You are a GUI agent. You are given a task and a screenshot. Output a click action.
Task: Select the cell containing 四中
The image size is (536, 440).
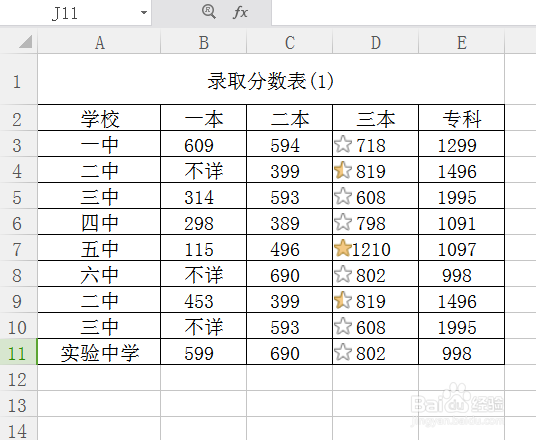click(99, 222)
